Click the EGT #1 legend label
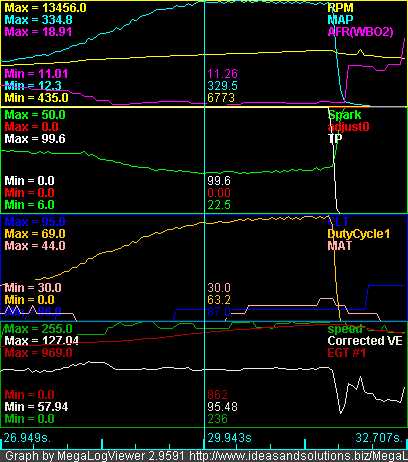Image resolution: width=408 pixels, height=462 pixels. pyautogui.click(x=347, y=353)
